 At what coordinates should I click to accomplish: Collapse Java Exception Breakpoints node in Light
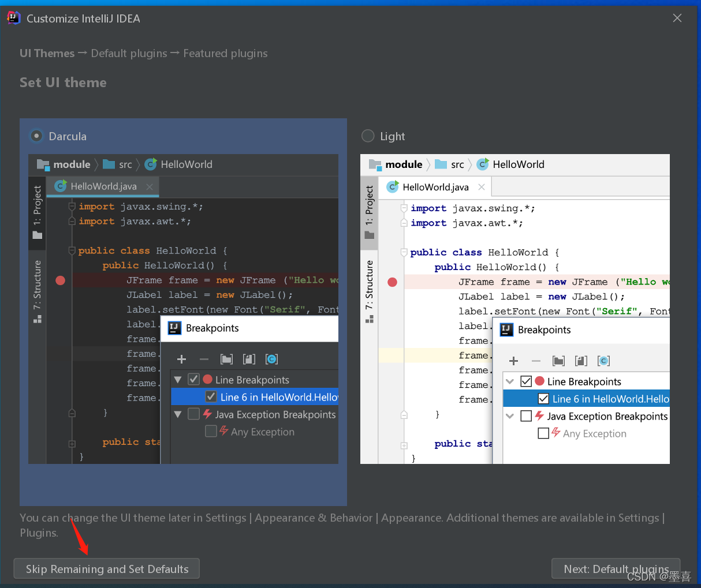(x=510, y=416)
